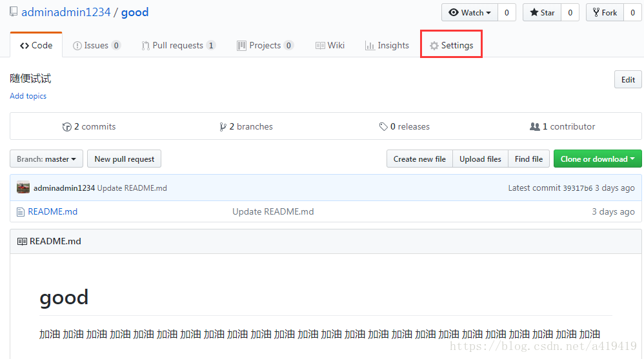
Task: View the watchers count next to Watch
Action: tap(507, 13)
